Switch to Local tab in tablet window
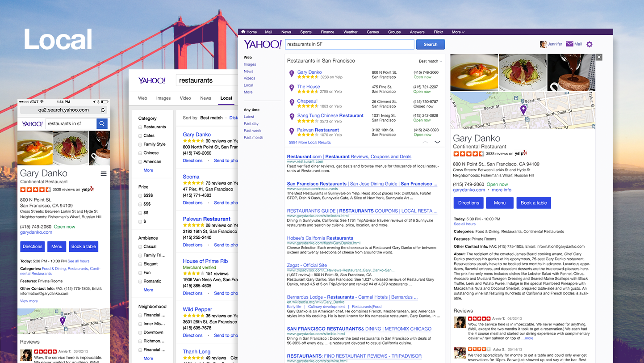 point(226,98)
